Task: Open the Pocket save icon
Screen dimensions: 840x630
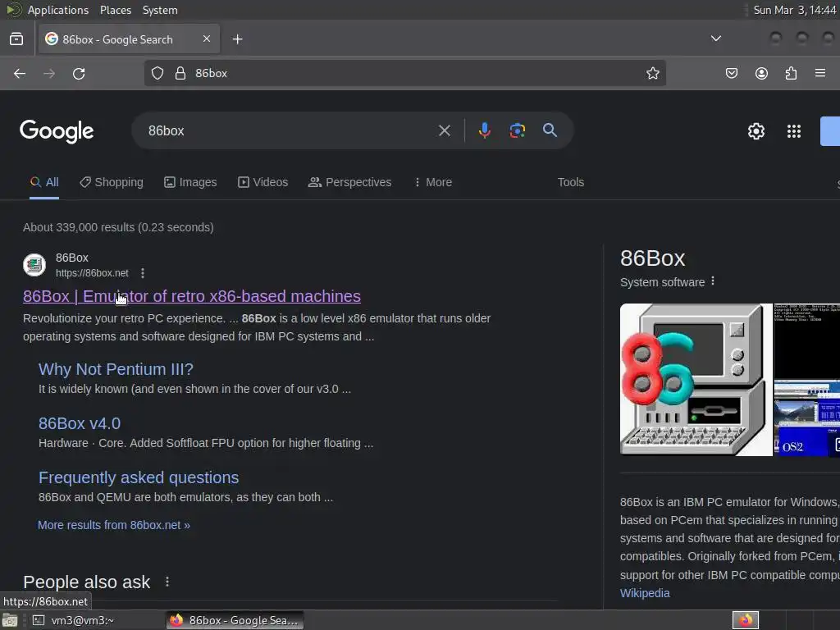Action: (x=731, y=73)
